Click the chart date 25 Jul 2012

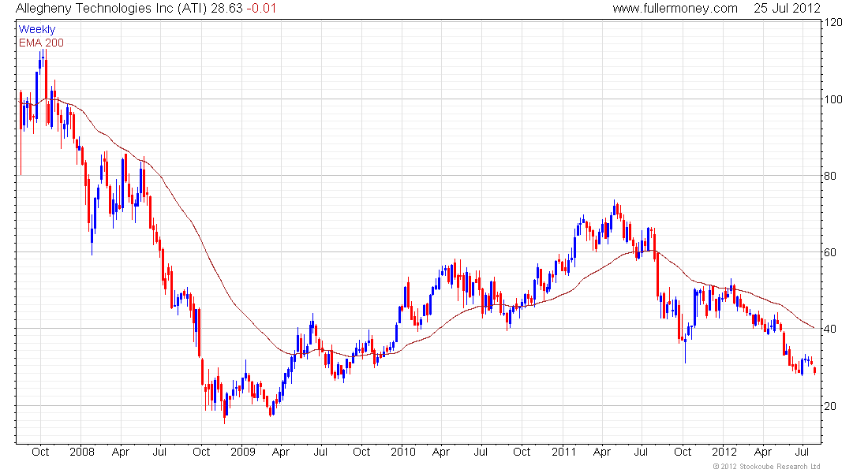(x=787, y=9)
